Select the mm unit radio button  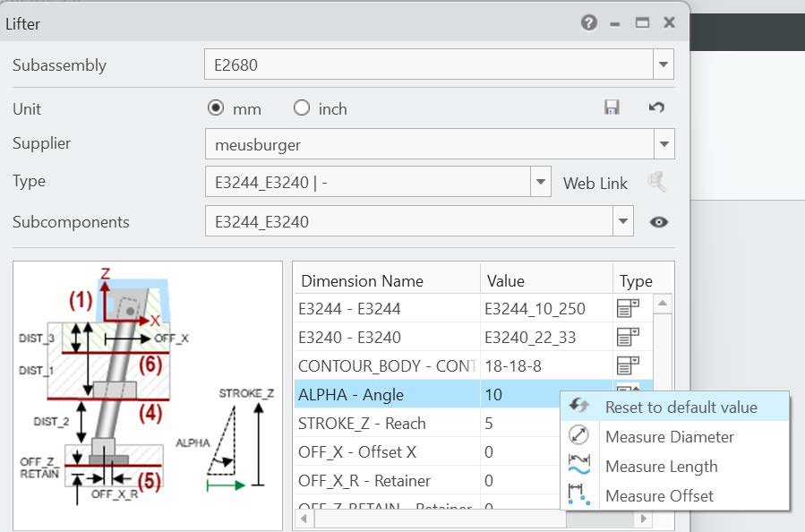click(x=215, y=108)
